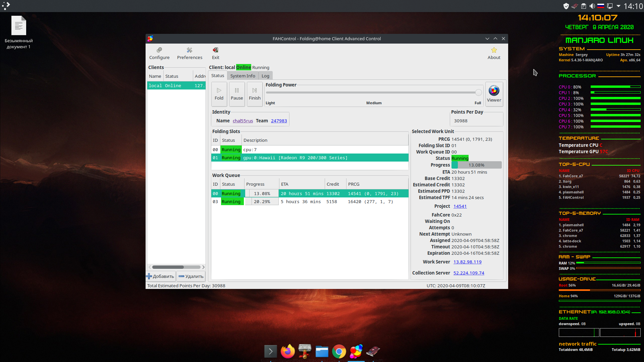644x362 pixels.
Task: Open the Configure tool
Action: coord(159,53)
